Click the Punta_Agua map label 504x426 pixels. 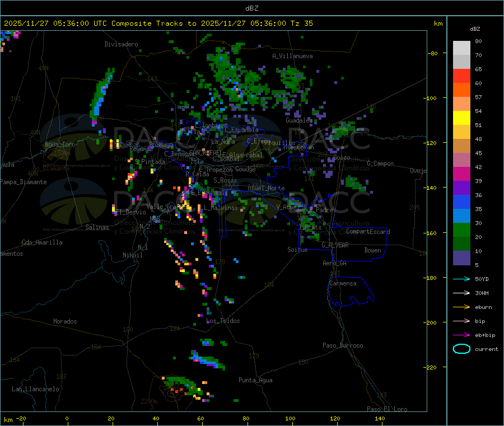click(x=255, y=380)
